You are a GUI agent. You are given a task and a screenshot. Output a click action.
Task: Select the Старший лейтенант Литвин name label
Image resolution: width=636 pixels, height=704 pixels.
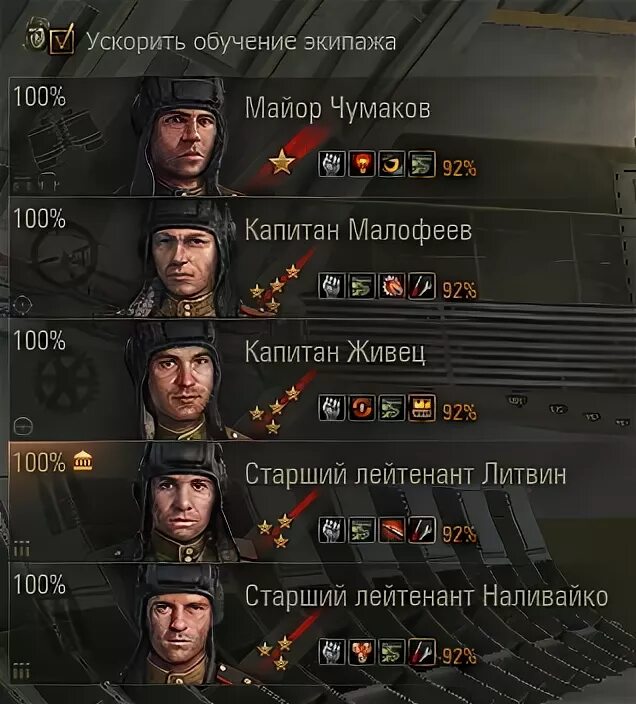pyautogui.click(x=405, y=474)
